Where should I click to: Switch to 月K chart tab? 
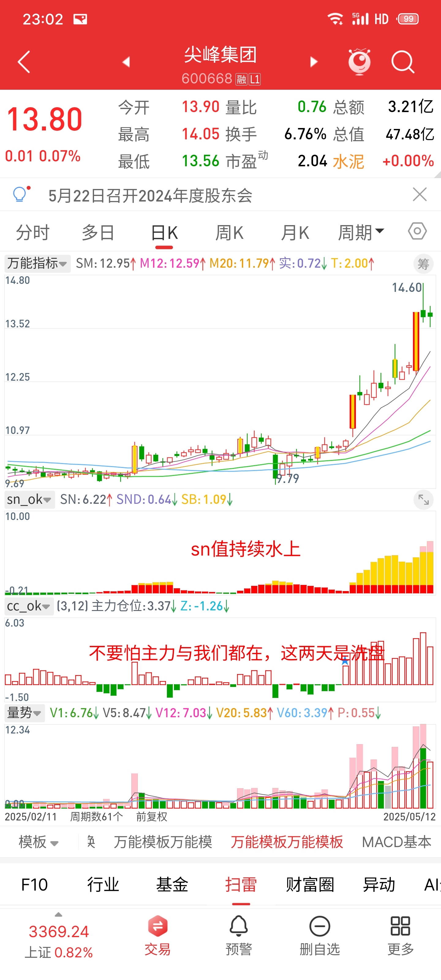(x=295, y=232)
